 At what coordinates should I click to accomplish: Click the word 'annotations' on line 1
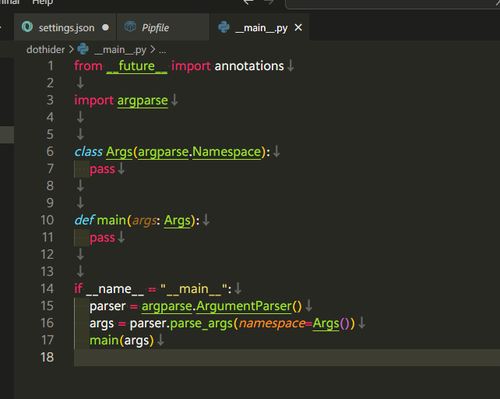pyautogui.click(x=249, y=66)
